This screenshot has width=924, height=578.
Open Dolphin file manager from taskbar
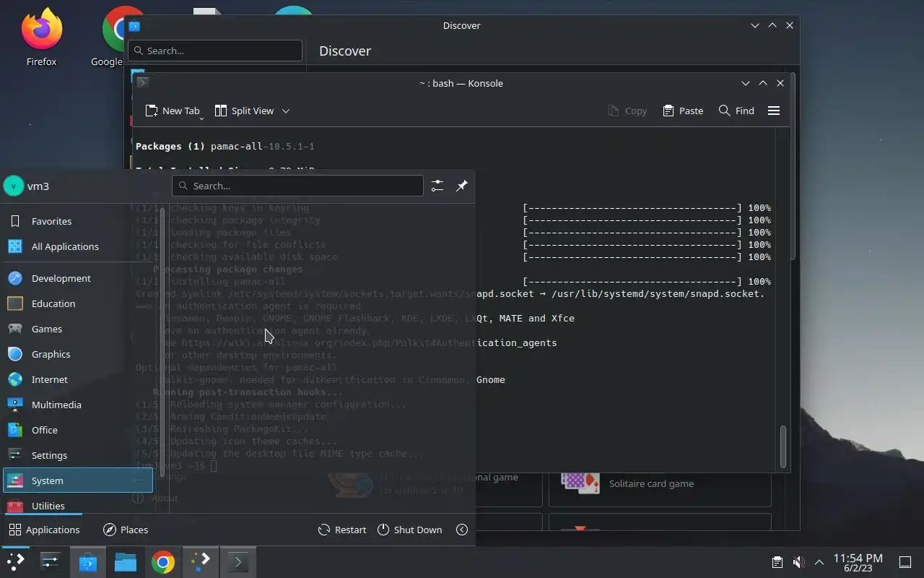click(x=126, y=561)
